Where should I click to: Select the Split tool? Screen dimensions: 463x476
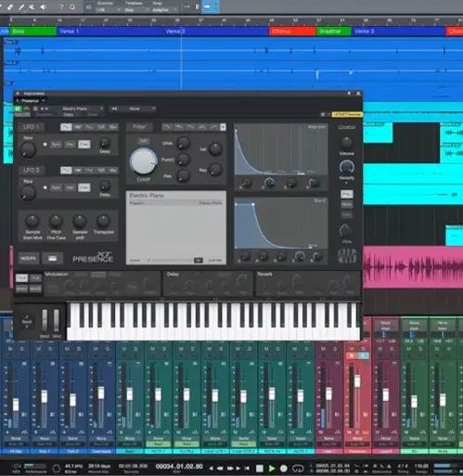32,6
